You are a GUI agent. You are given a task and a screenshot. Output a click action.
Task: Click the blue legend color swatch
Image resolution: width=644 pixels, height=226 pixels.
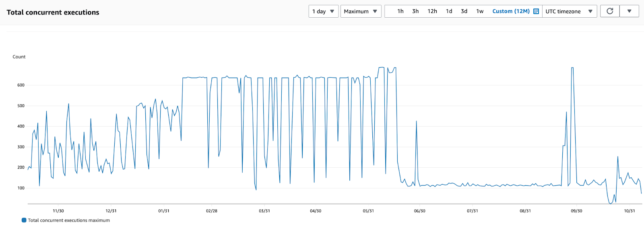click(24, 220)
